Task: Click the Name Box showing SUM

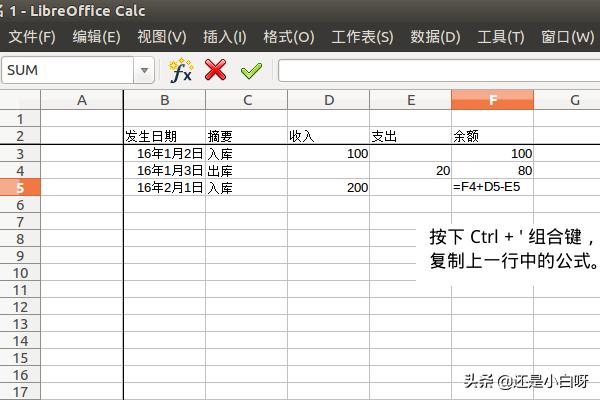Action: coord(68,70)
